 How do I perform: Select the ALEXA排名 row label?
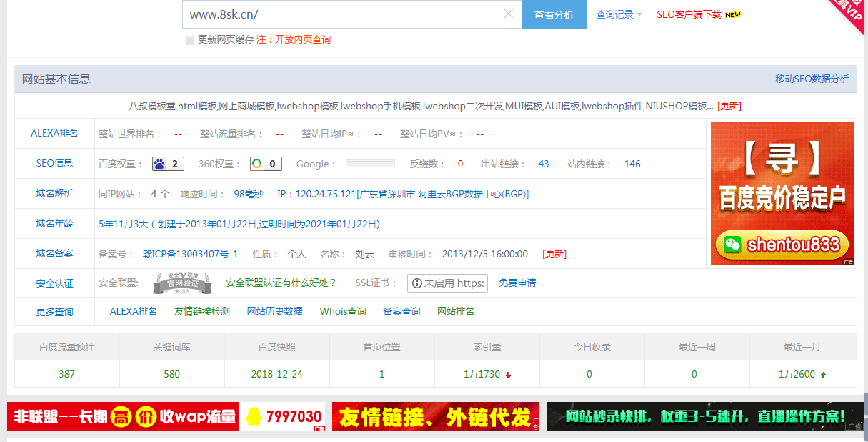click(54, 134)
